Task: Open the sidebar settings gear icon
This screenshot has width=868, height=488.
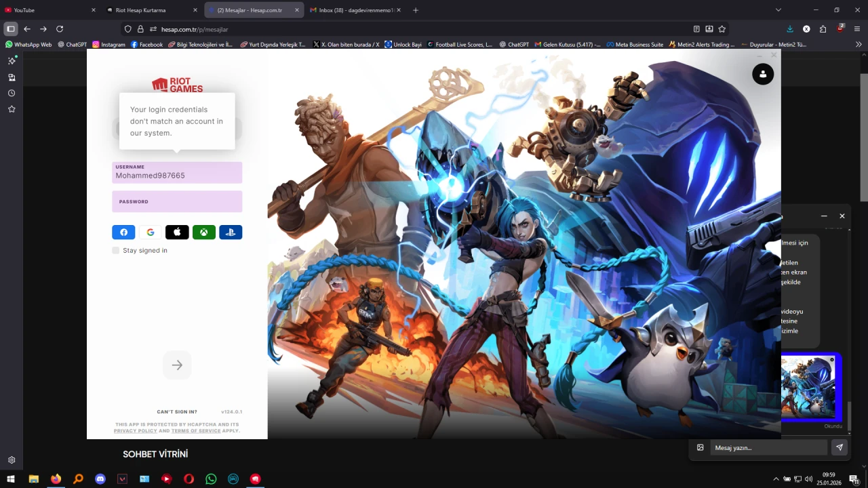Action: click(12, 460)
